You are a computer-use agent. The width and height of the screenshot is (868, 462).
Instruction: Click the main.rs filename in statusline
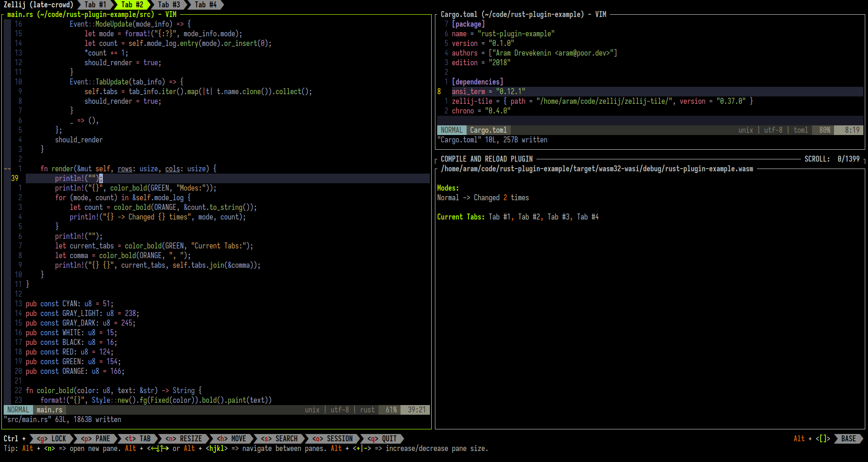click(50, 410)
